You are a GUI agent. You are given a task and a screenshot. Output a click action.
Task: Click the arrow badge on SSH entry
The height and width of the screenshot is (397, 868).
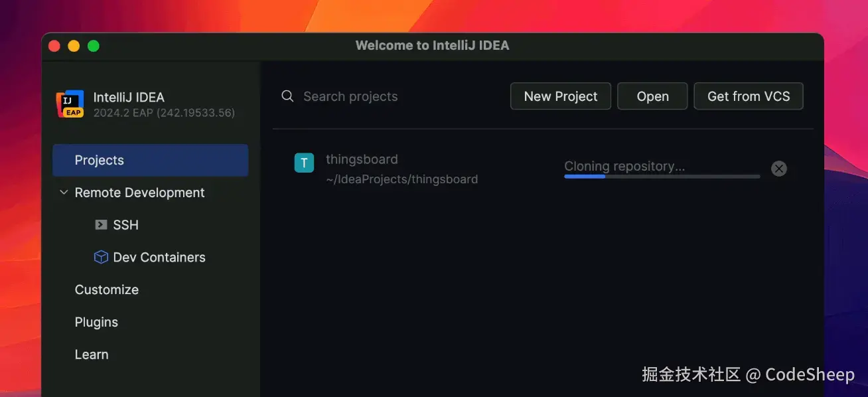(100, 224)
